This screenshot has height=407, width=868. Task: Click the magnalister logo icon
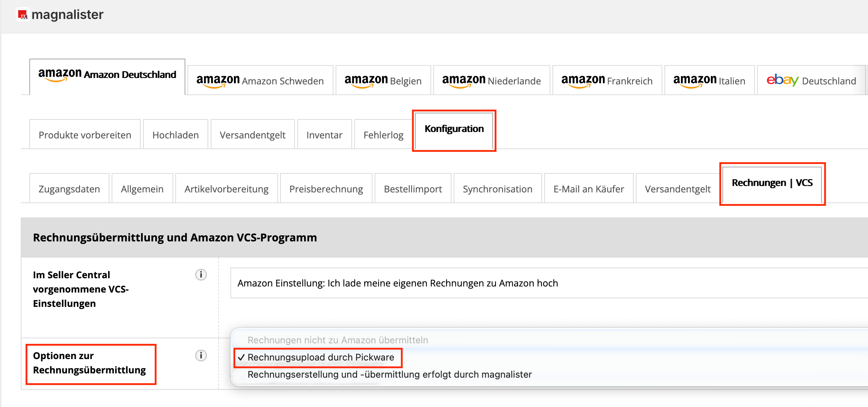point(23,15)
